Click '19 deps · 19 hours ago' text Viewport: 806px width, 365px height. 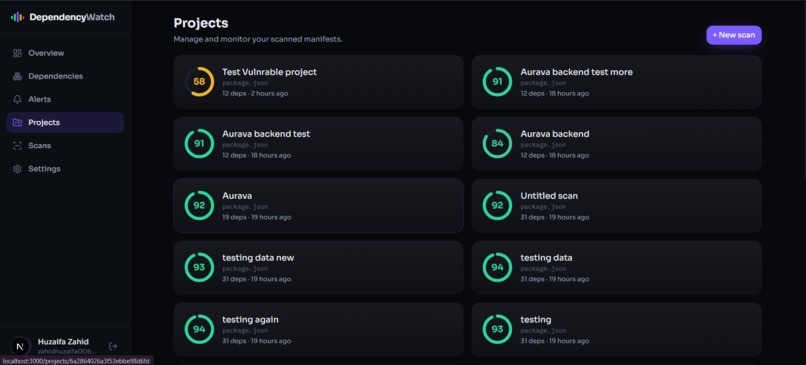coord(257,217)
